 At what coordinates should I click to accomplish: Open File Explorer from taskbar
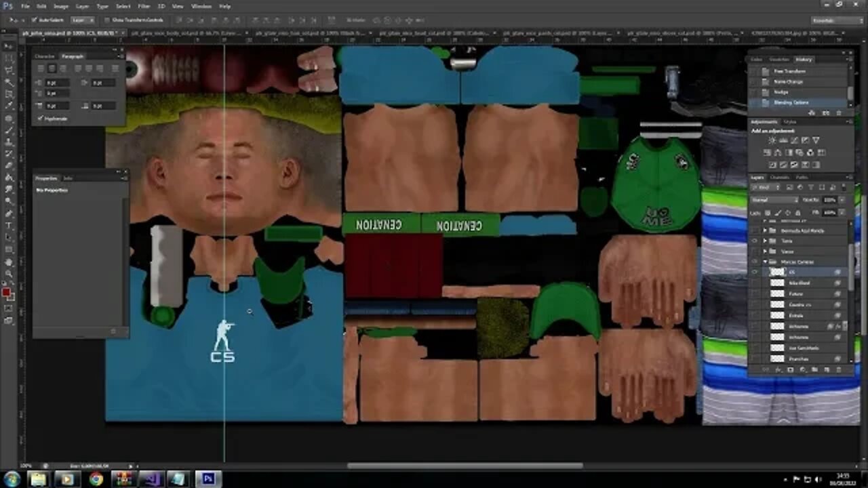click(x=38, y=479)
